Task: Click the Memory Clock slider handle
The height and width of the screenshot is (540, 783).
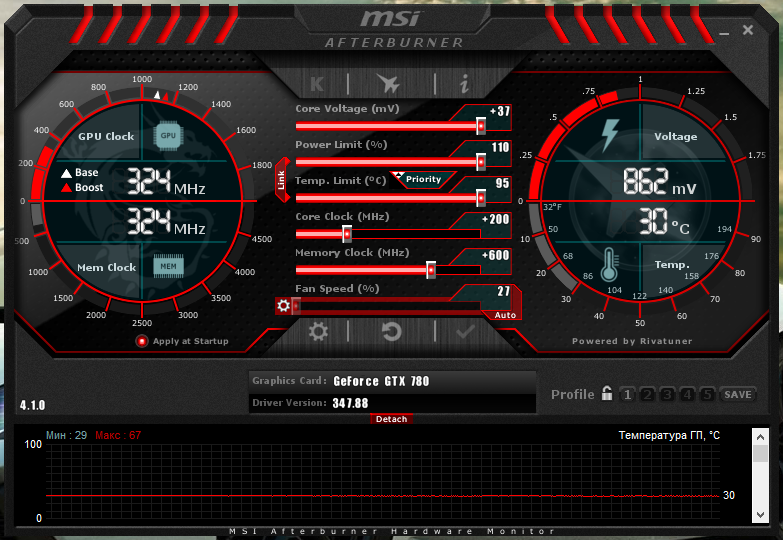Action: coord(431,270)
